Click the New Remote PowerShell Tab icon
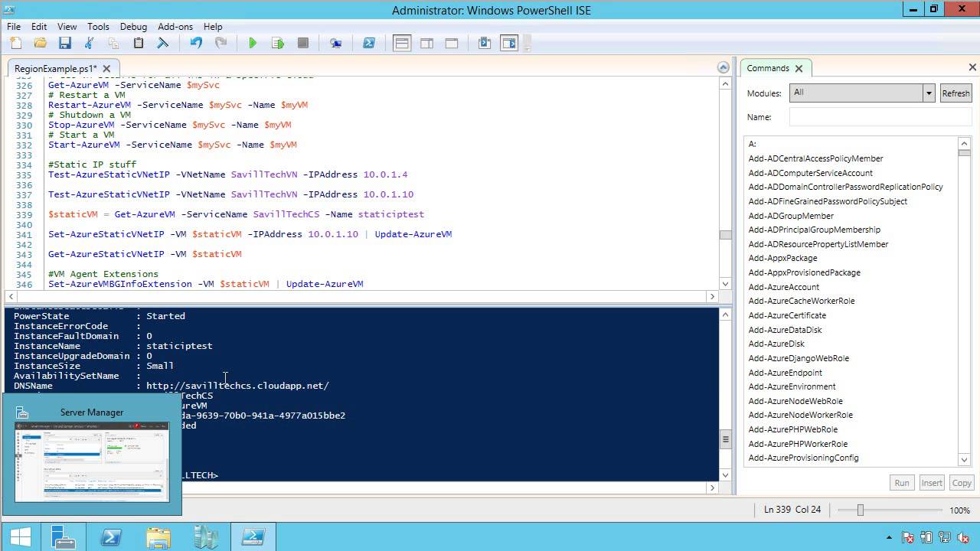Image resolution: width=980 pixels, height=551 pixels. point(335,44)
